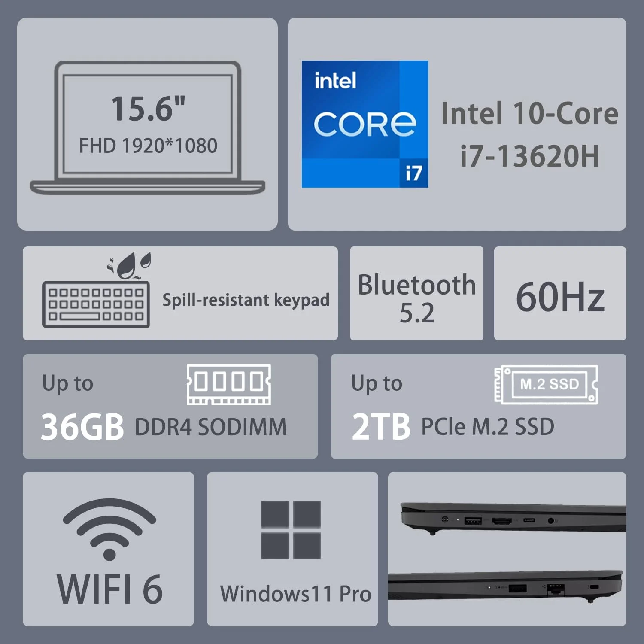Click the spill-resistant keyboard icon
This screenshot has height=644, width=644.
pos(96,304)
